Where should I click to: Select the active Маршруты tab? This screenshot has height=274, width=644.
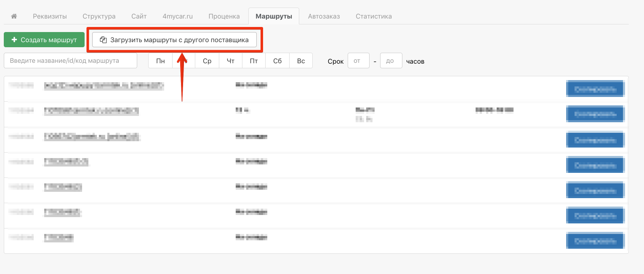pos(274,16)
